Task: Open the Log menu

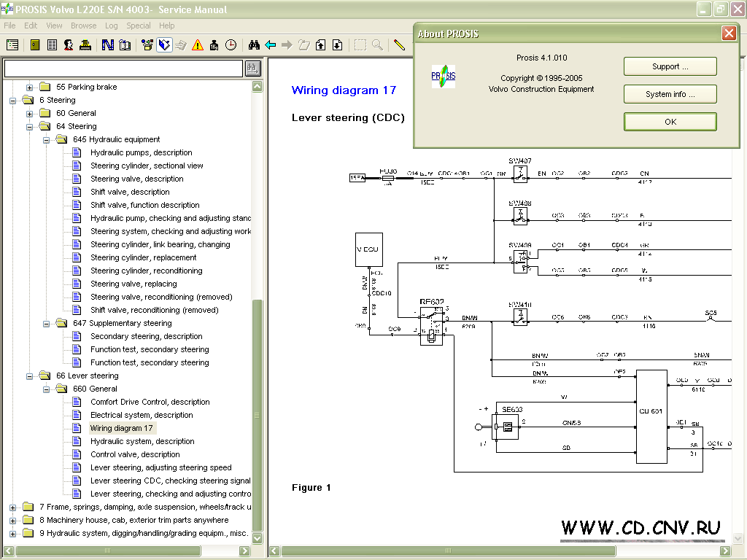Action: click(x=111, y=26)
